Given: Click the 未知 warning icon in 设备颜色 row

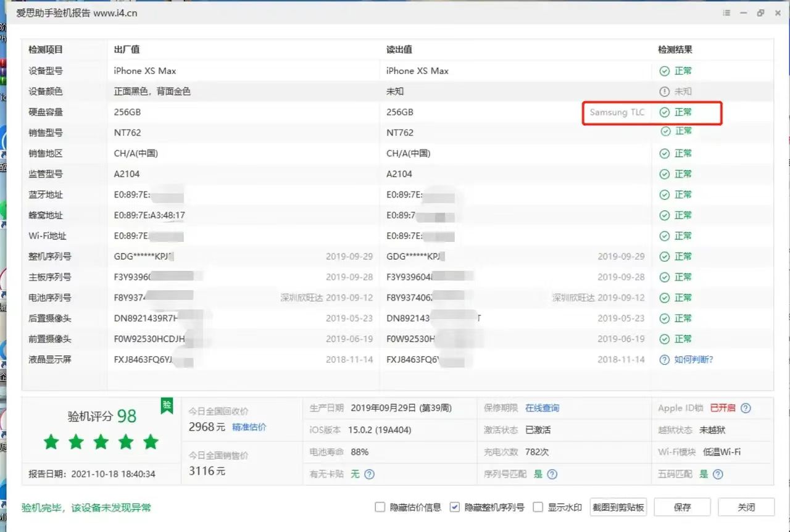Looking at the screenshot, I should (664, 91).
